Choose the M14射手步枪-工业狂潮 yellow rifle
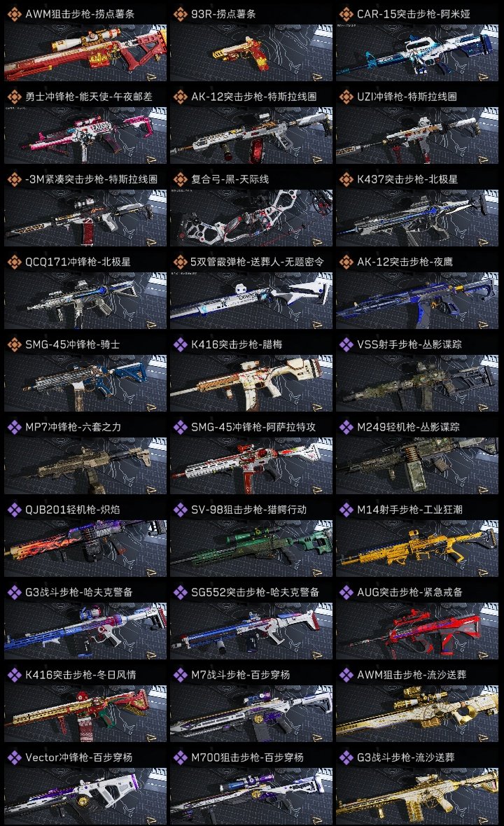504x826 pixels. point(417,548)
